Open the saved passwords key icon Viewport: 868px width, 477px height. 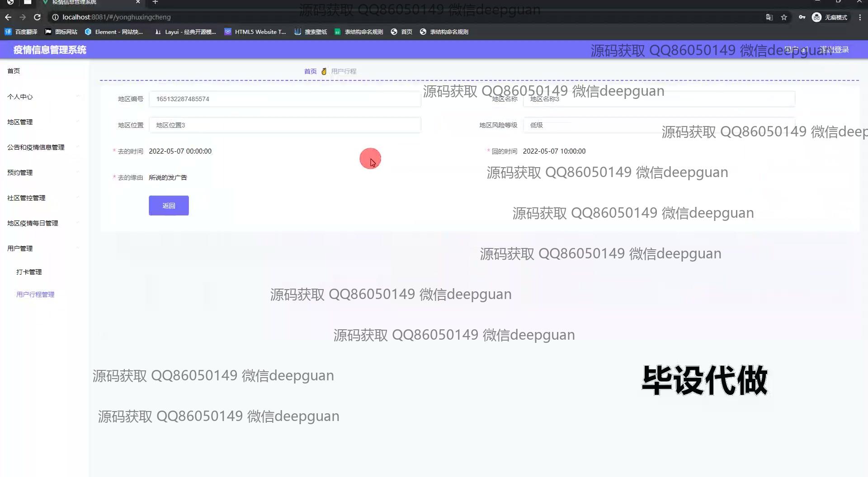coord(802,17)
